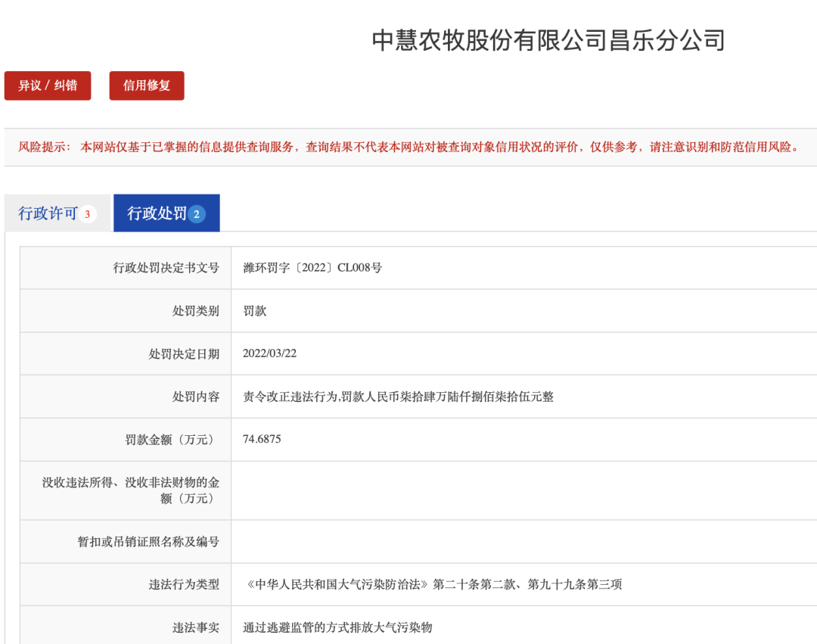
Task: Select document number 潍环罚字〔2022〕CL008号
Action: [312, 268]
